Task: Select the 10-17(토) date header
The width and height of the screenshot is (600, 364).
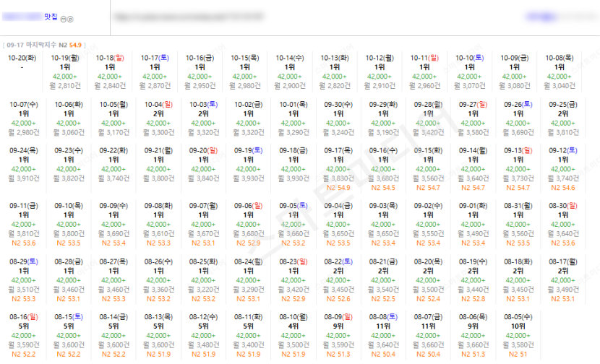Action: tap(155, 58)
